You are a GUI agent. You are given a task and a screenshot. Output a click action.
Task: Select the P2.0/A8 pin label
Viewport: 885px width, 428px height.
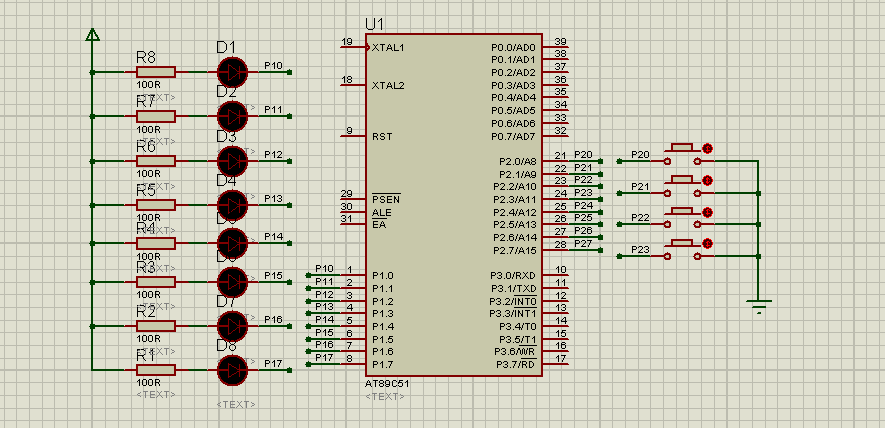coord(518,161)
